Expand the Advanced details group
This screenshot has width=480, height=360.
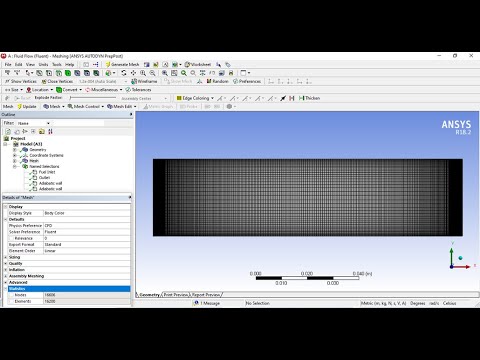(6, 282)
